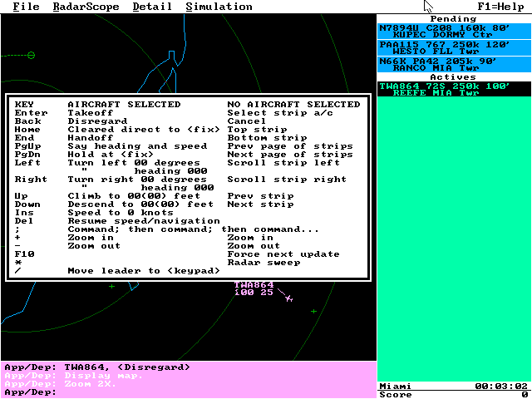Viewport: 532px width, 399px height.
Task: Select pending strip PAA115 767
Action: point(454,48)
